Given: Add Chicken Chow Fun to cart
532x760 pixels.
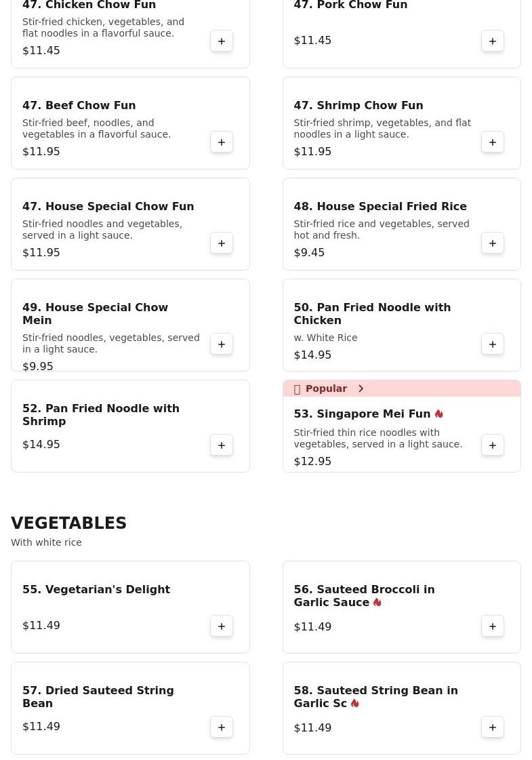Looking at the screenshot, I should click(x=222, y=41).
